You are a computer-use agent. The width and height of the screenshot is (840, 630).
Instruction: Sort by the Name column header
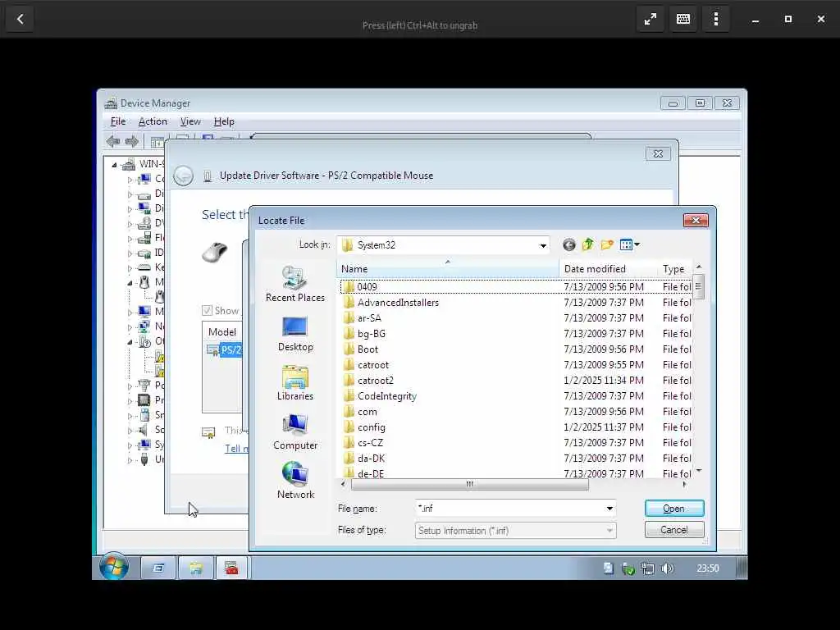pyautogui.click(x=447, y=268)
